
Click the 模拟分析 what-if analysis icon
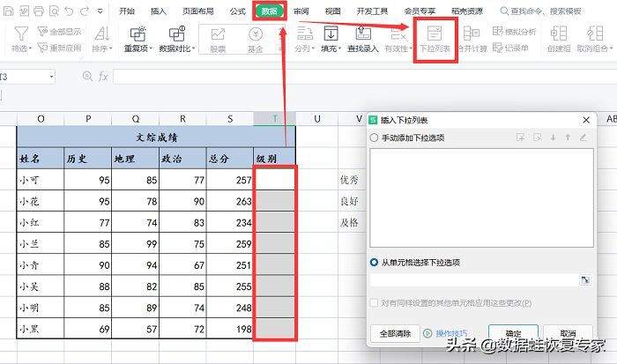498,31
